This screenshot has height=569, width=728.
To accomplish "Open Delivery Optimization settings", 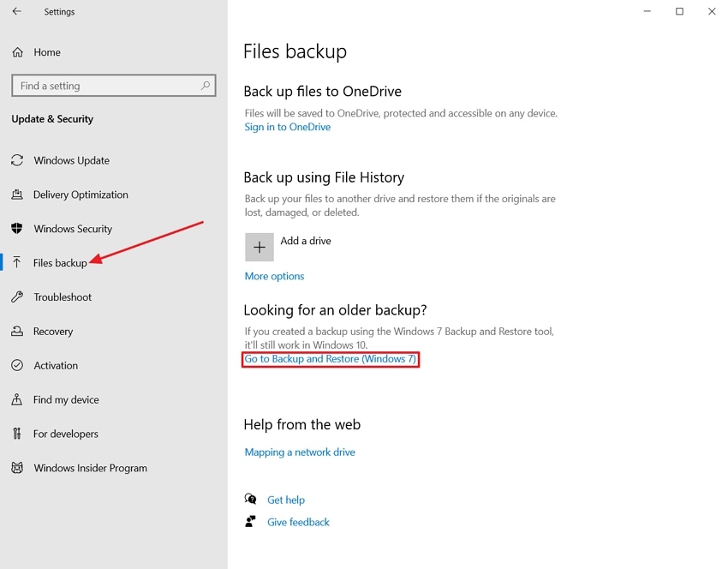I will pos(81,195).
